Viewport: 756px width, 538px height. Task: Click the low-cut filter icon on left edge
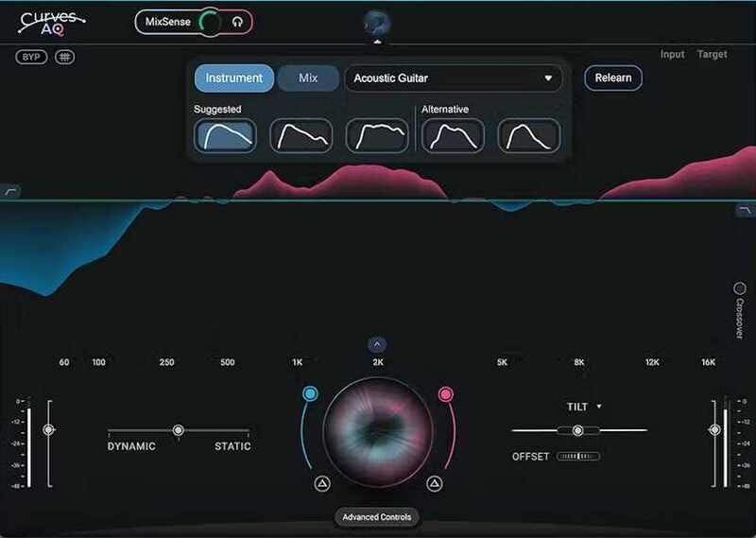11,190
